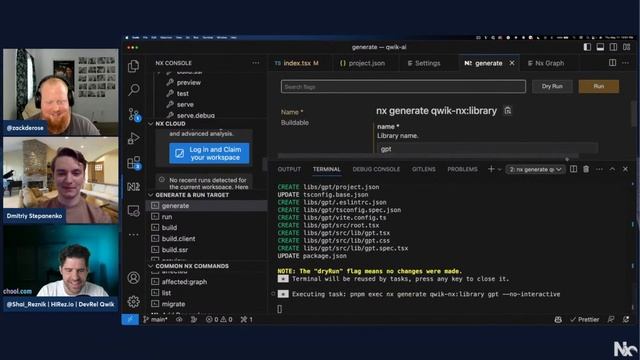Focus the Search flags input field

coord(403,87)
